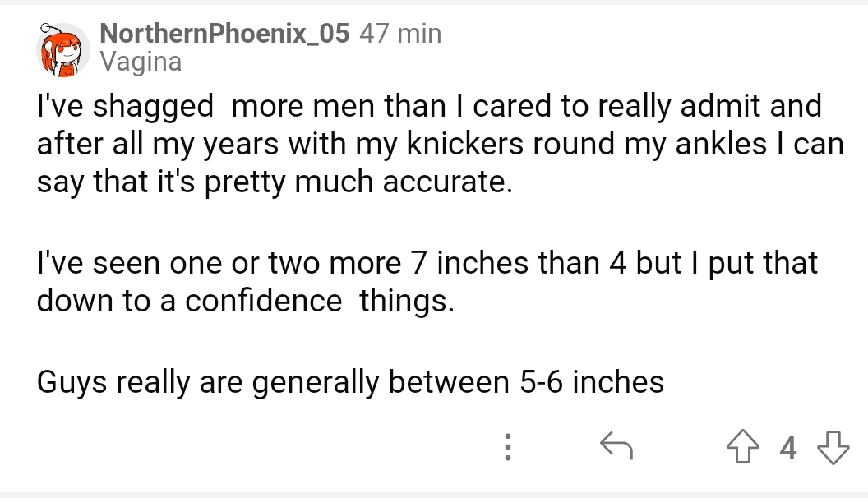This screenshot has height=498, width=868.
Task: Tap the upvote arrow to remove vote
Action: (x=745, y=448)
